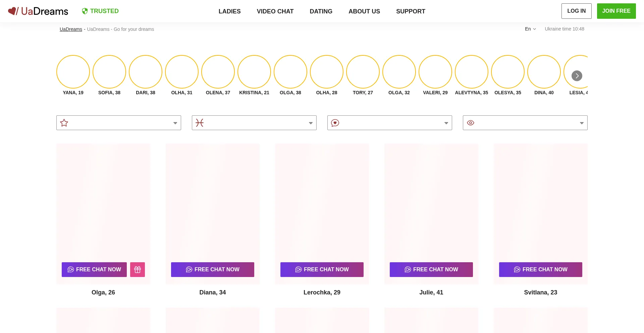Open the VIDEO CHAT menu item
Image resolution: width=644 pixels, height=333 pixels.
click(x=275, y=11)
